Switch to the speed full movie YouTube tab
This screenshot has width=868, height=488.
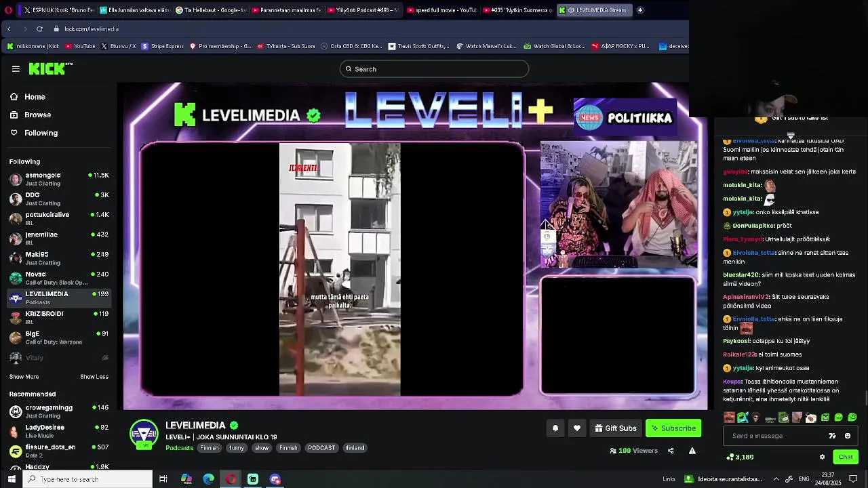click(441, 10)
